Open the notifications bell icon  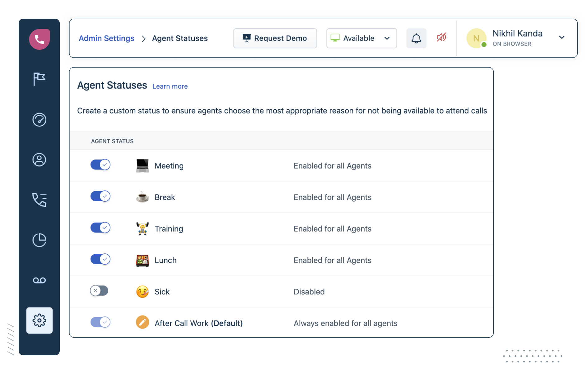[x=416, y=38]
